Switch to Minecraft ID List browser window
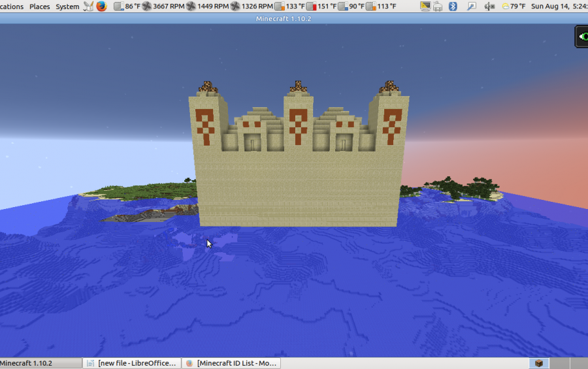The width and height of the screenshot is (588, 369). point(231,363)
